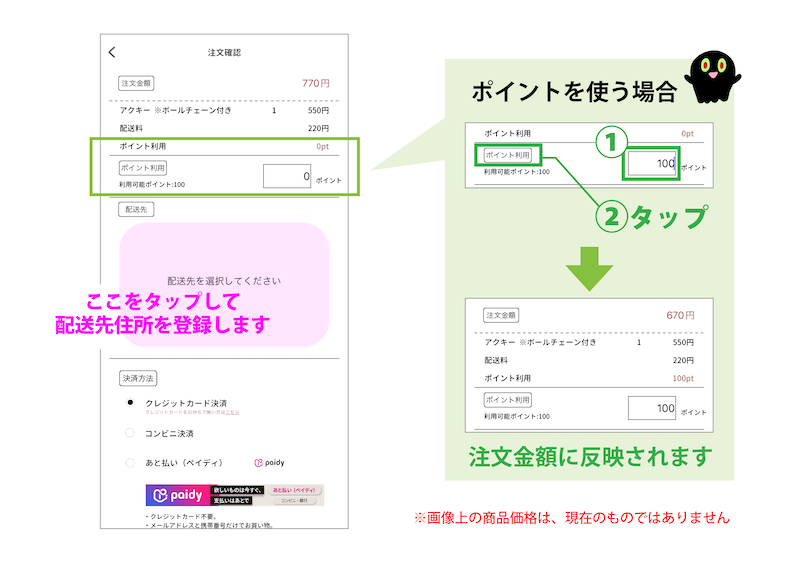Click the large green downward arrow
The height and width of the screenshot is (570, 800).
[x=591, y=268]
